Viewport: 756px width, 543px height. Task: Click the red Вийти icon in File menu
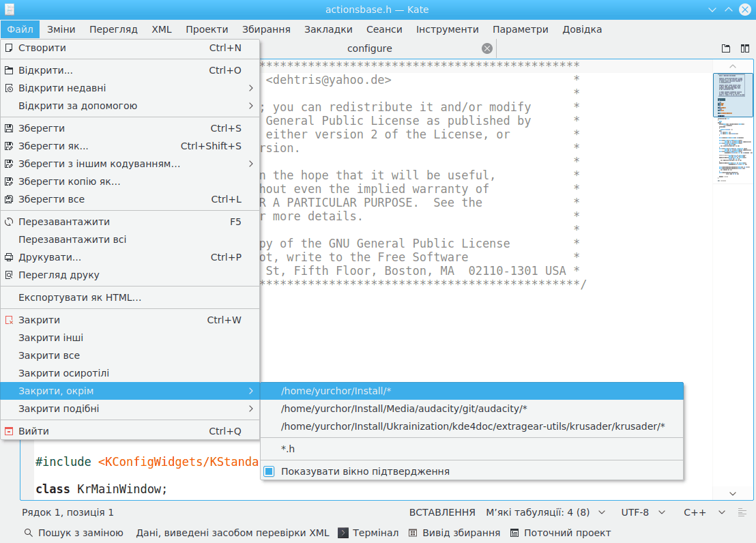point(10,431)
